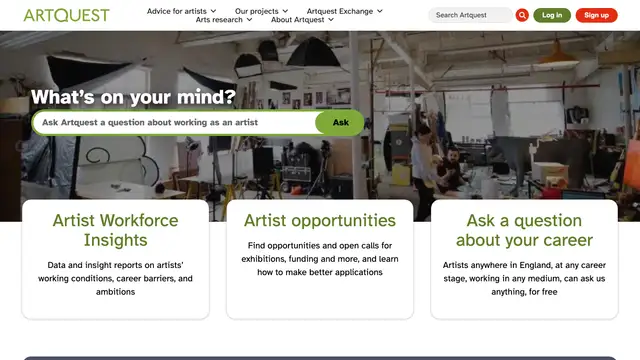Open Ask a question about your career
This screenshot has width=640, height=360.
(x=524, y=230)
